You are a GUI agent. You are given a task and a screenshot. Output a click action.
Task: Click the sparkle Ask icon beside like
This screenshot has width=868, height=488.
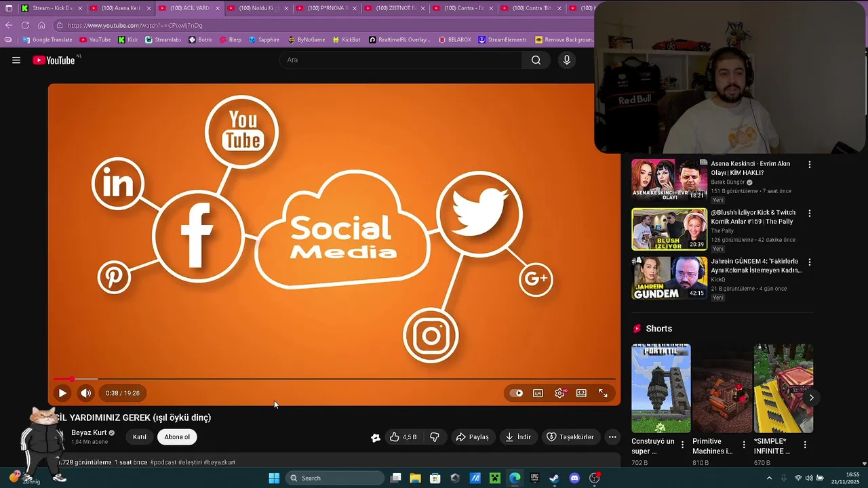(x=375, y=437)
